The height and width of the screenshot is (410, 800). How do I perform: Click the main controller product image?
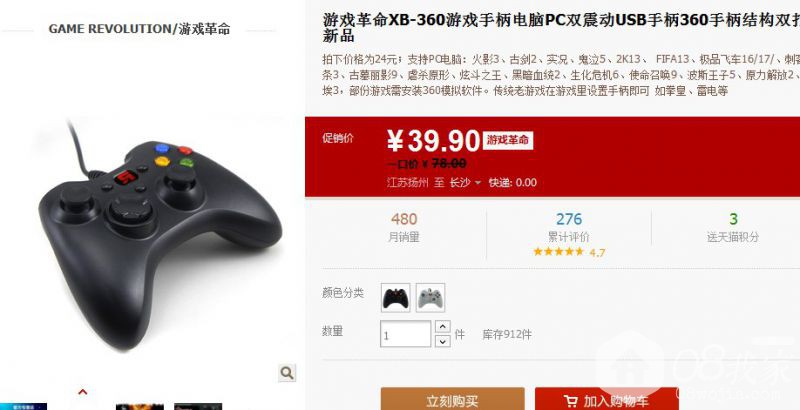pos(160,235)
